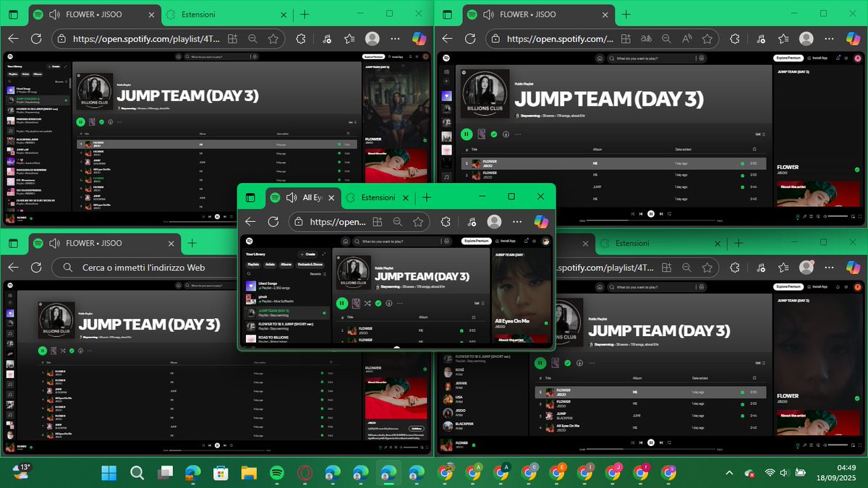Pause playback in the center window's playlist header
Viewport: 868px width, 488px height.
(x=342, y=303)
